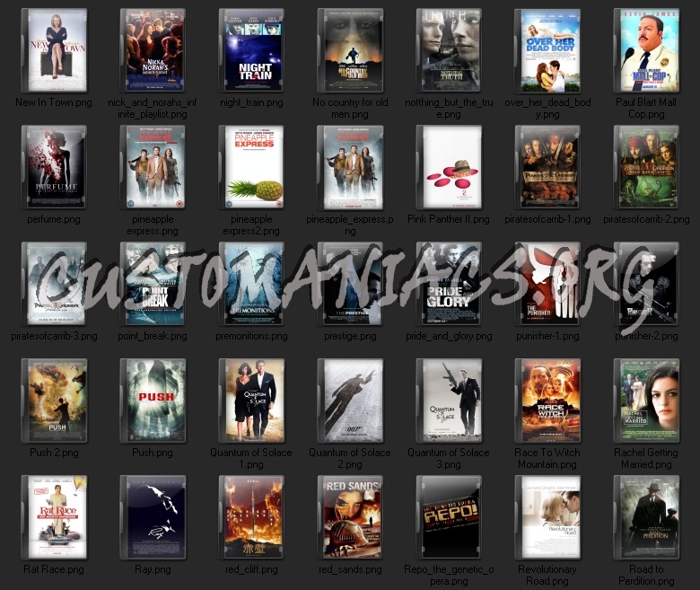This screenshot has height=590, width=700.
Task: Click The Prestige DVD icon
Action: (350, 284)
